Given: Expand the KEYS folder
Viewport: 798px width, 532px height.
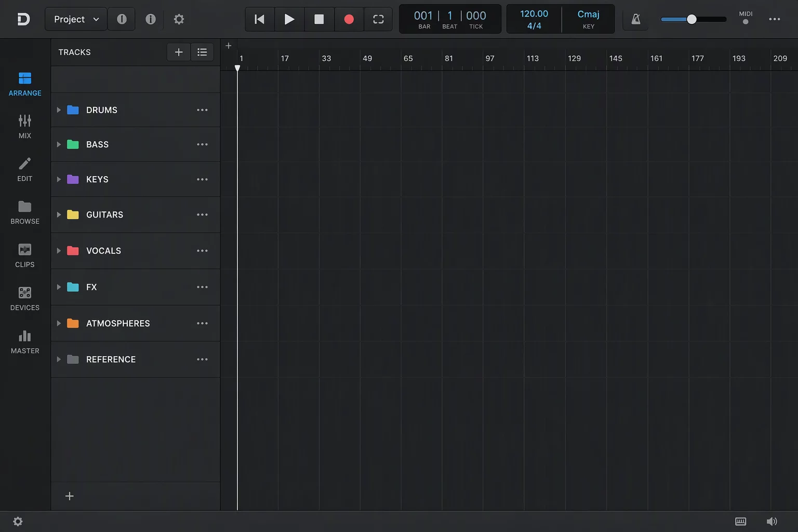Looking at the screenshot, I should pos(59,179).
